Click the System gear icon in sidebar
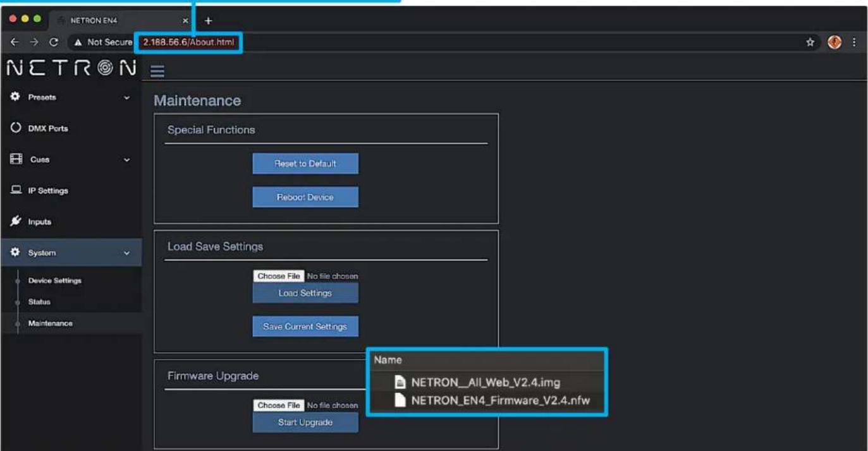This screenshot has height=451, width=868. click(x=15, y=253)
